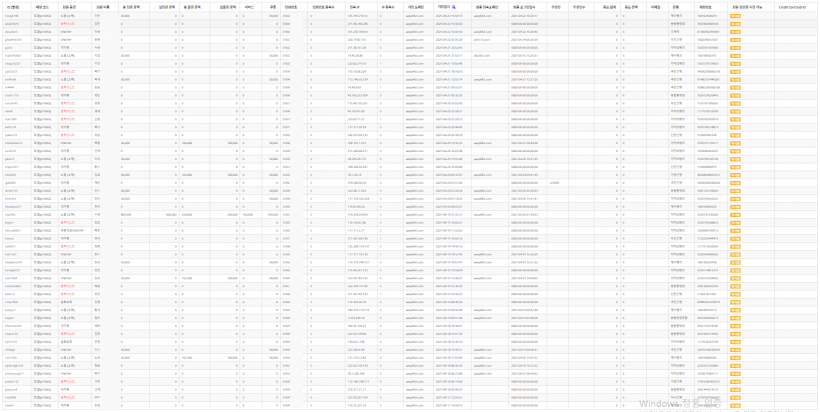
Task: Click the red blacklist status in the second row
Action: (67, 24)
